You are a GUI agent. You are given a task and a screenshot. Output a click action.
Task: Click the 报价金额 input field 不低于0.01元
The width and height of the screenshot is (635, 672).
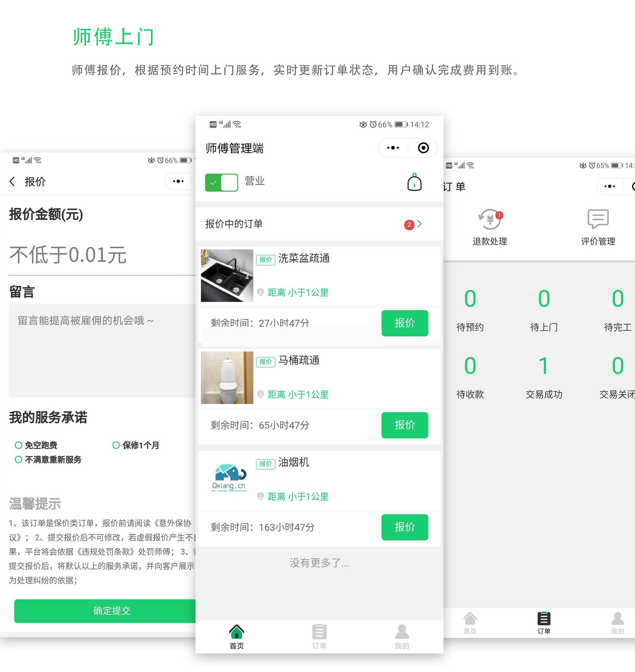(102, 255)
